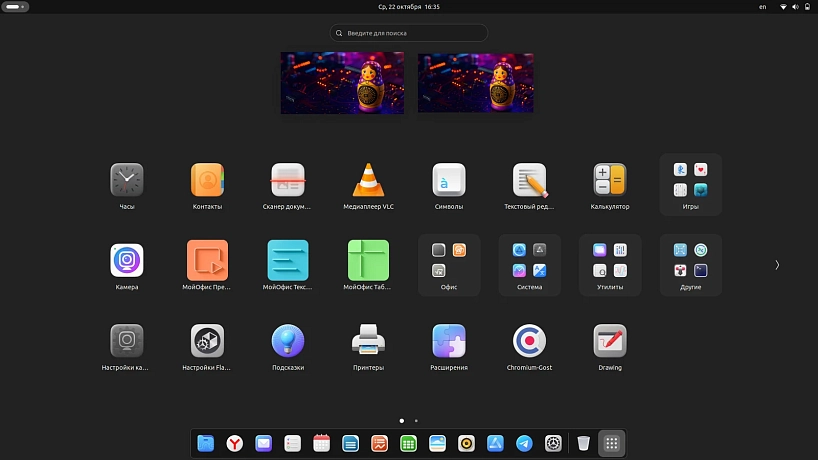
Task: Go to next app page using right arrow
Action: point(777,265)
